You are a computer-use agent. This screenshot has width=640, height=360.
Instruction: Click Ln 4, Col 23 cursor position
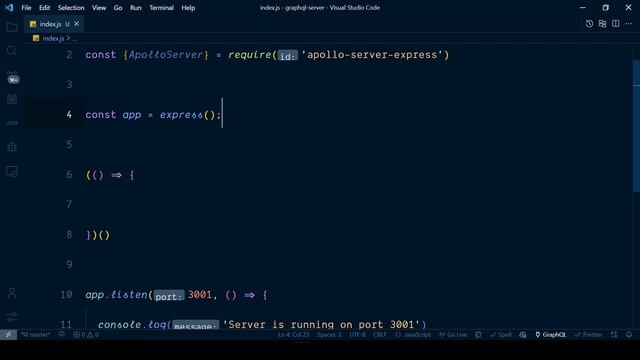293,335
